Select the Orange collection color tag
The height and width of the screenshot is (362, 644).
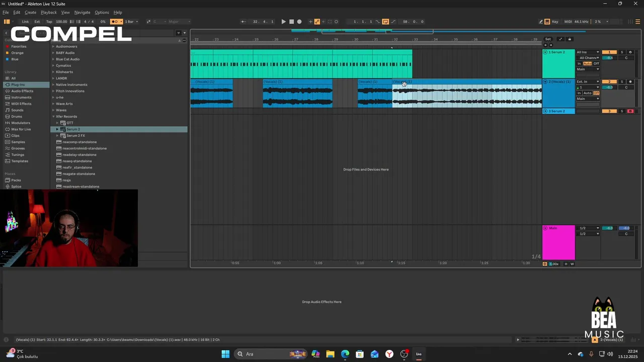(x=17, y=53)
